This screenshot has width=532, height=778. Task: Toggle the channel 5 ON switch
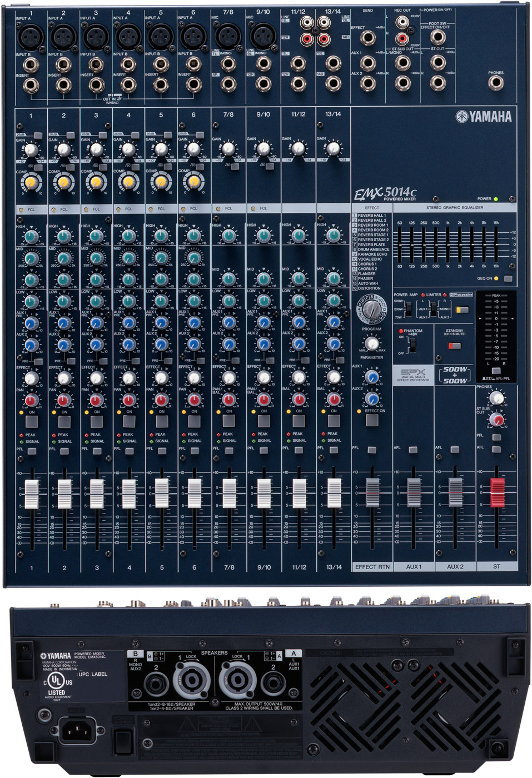click(x=161, y=421)
